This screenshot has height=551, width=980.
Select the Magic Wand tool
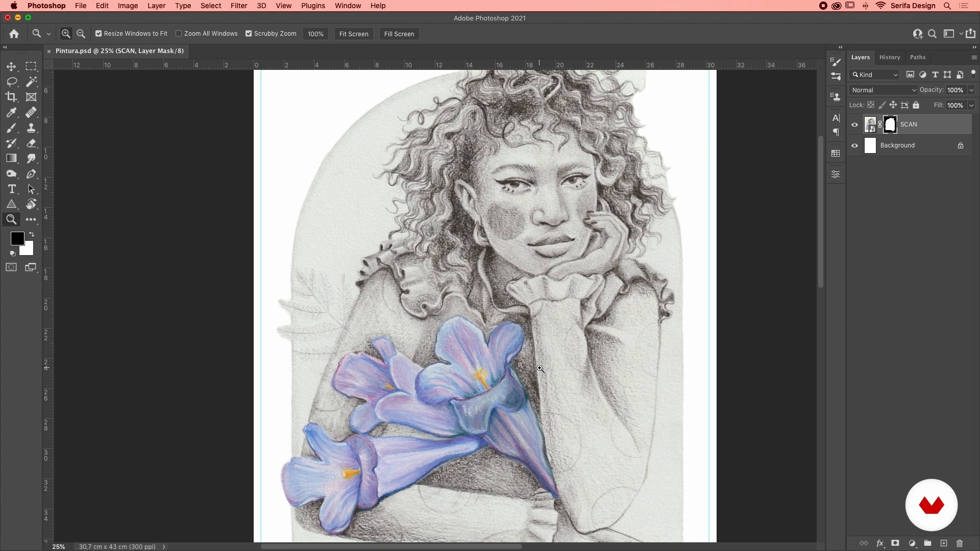[31, 82]
